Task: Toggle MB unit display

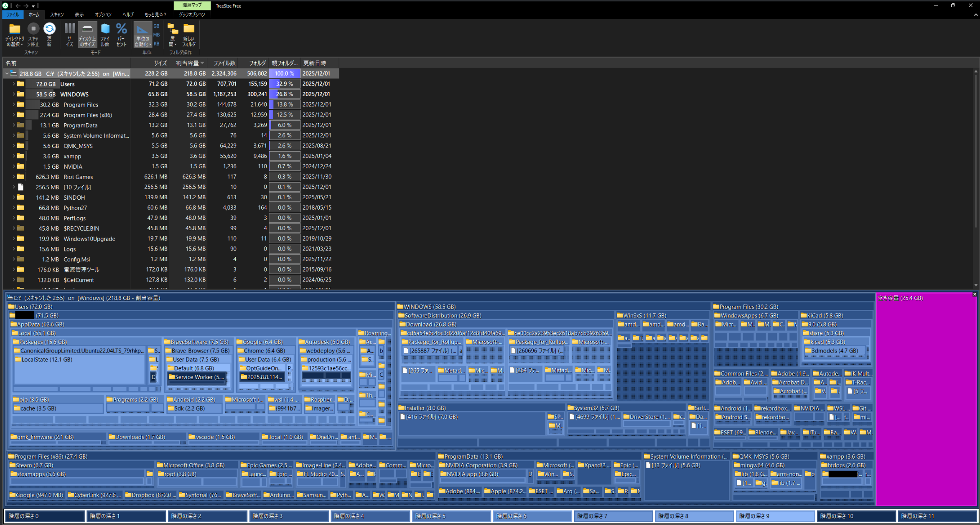Action: tap(156, 35)
